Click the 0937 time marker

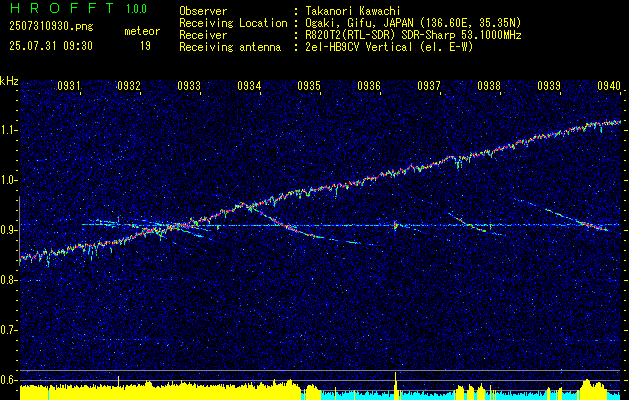click(x=429, y=85)
